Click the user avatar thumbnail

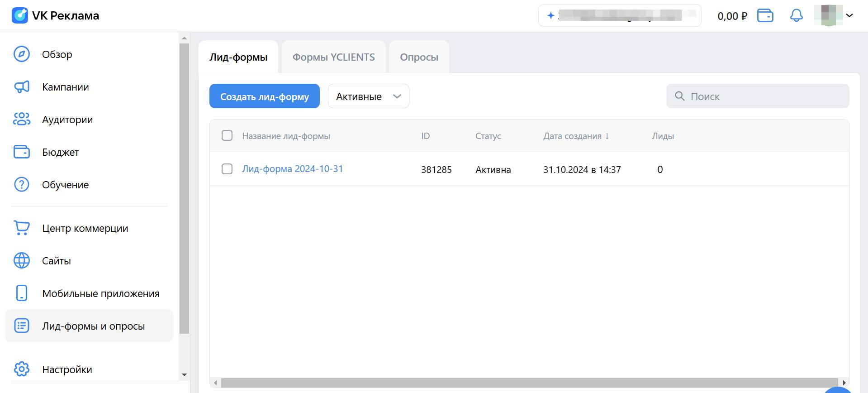click(828, 15)
